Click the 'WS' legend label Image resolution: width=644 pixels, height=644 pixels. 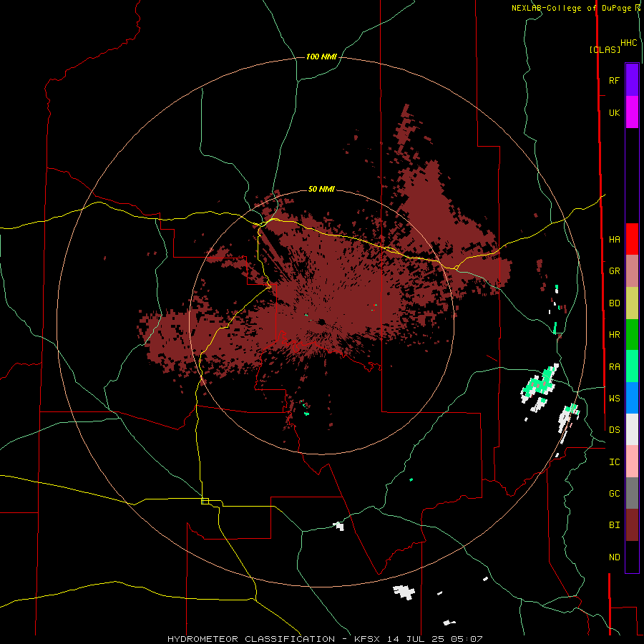614,399
